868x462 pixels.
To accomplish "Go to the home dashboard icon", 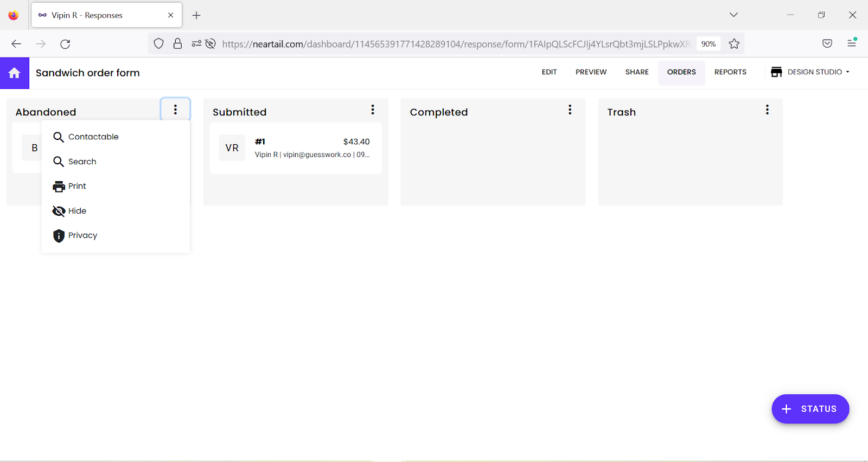I will click(x=14, y=73).
